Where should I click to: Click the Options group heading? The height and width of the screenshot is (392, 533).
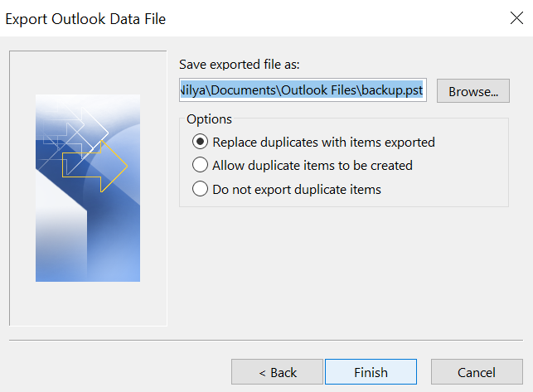click(209, 119)
